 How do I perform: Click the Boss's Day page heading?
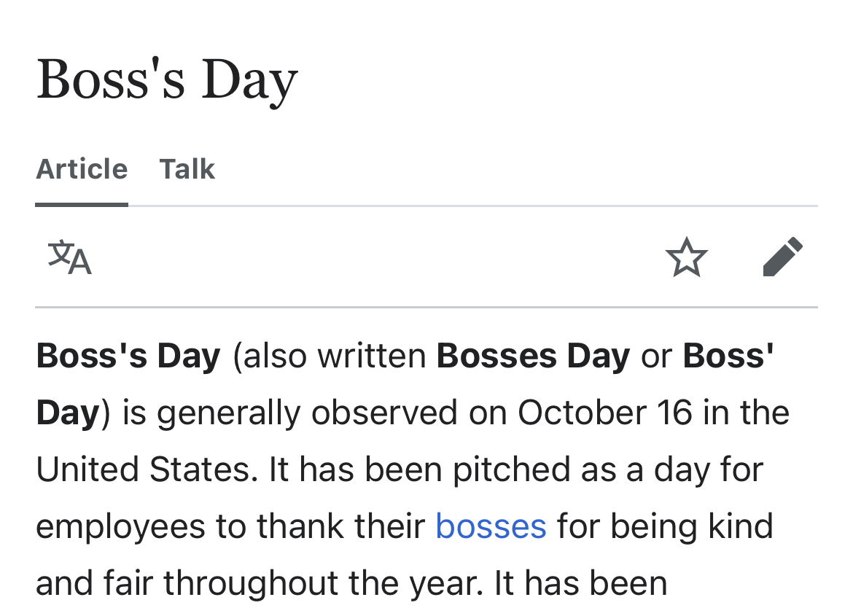167,80
